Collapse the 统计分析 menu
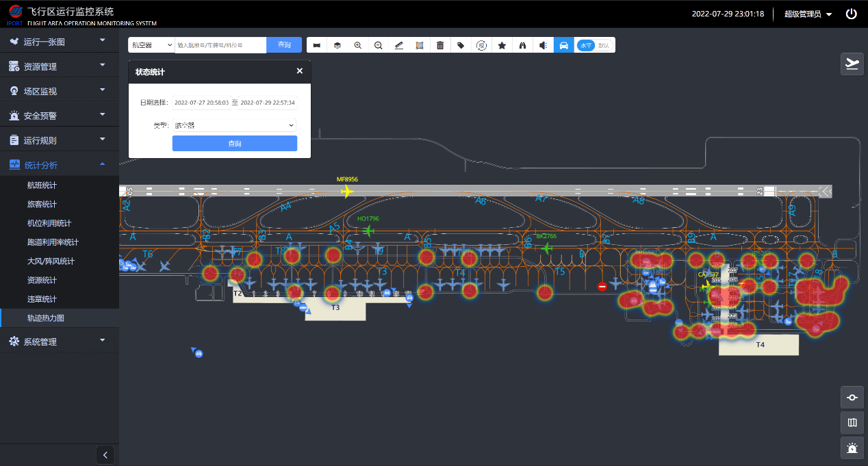The image size is (868, 466). [x=60, y=165]
